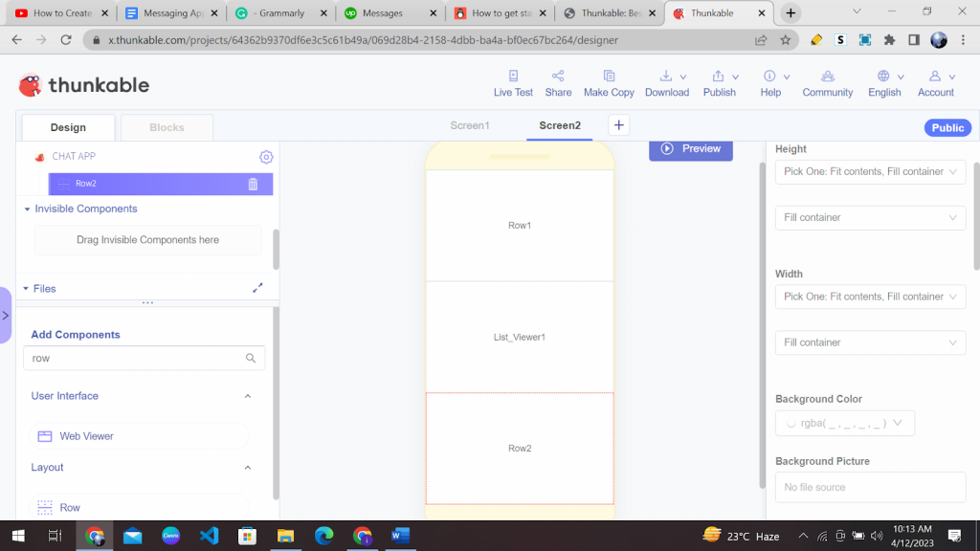Switch to Screen1
This screenshot has width=980, height=551.
470,124
